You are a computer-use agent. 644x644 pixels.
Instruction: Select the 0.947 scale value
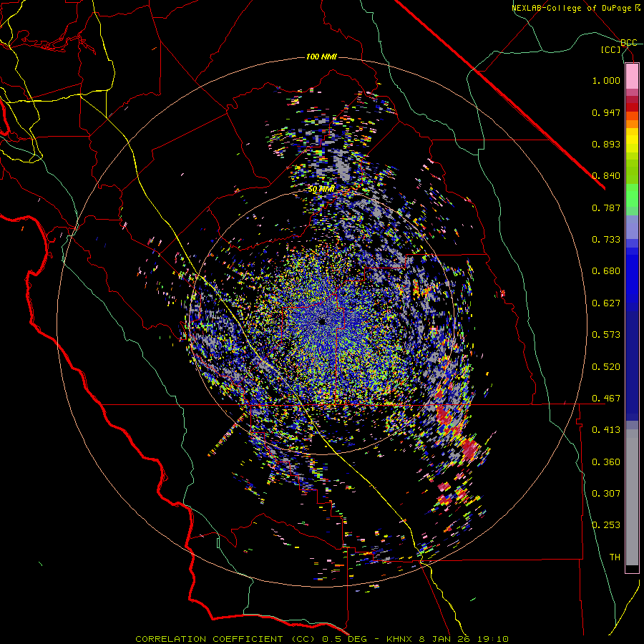[x=606, y=112]
